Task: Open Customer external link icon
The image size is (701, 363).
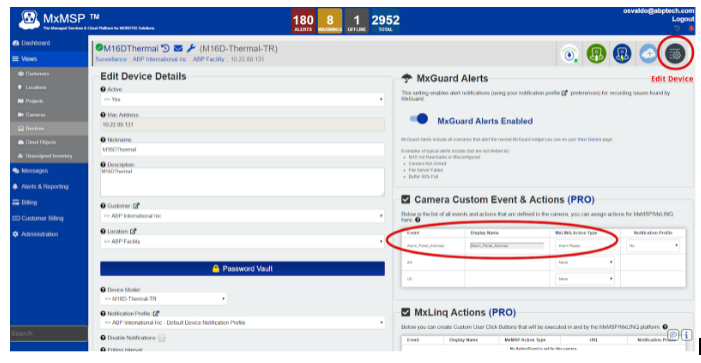Action: click(136, 206)
